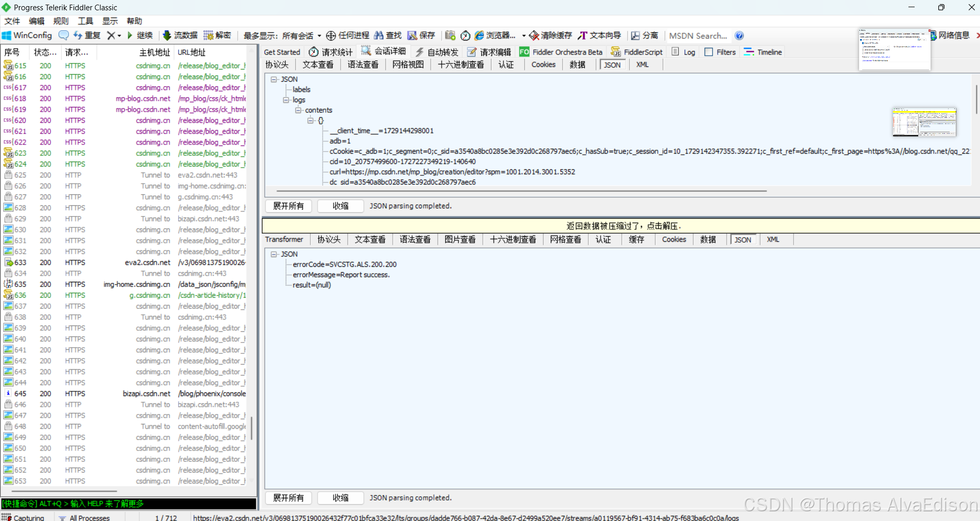Screen dimensions: 980x521
Task: Click request pane 收缩 collapse button
Action: (340, 206)
